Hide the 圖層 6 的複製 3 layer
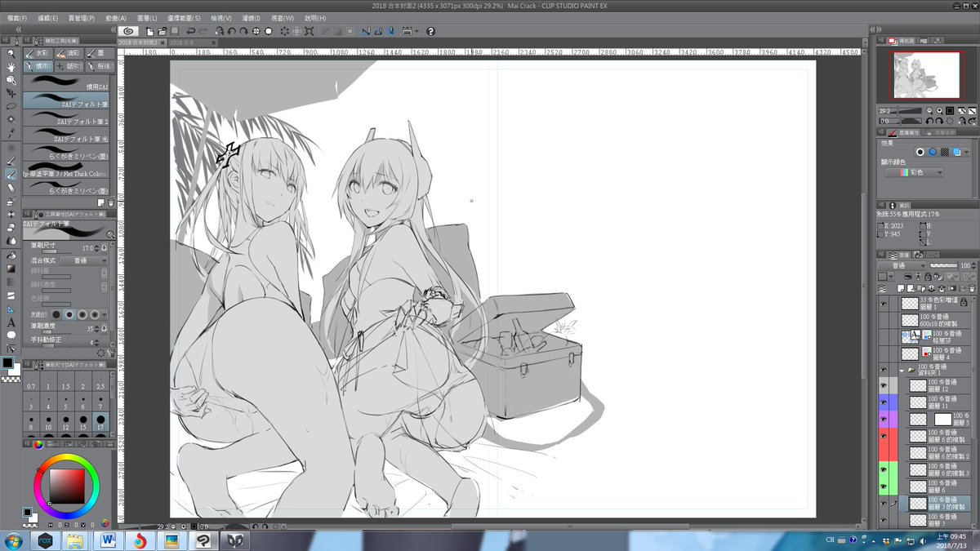 (x=883, y=470)
